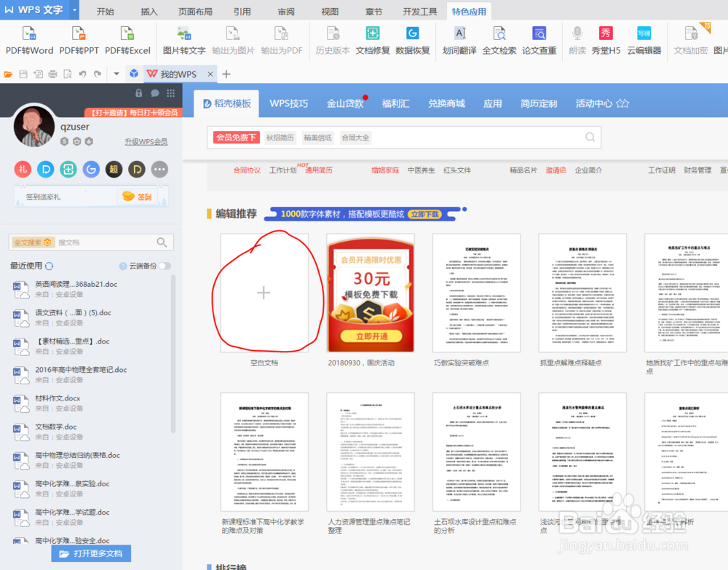The width and height of the screenshot is (728, 570).
Task: Click the template search magnifier icon
Action: [590, 137]
